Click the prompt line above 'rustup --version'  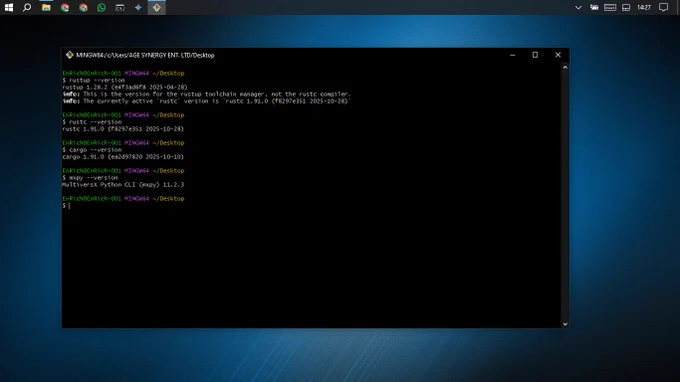(x=123, y=73)
